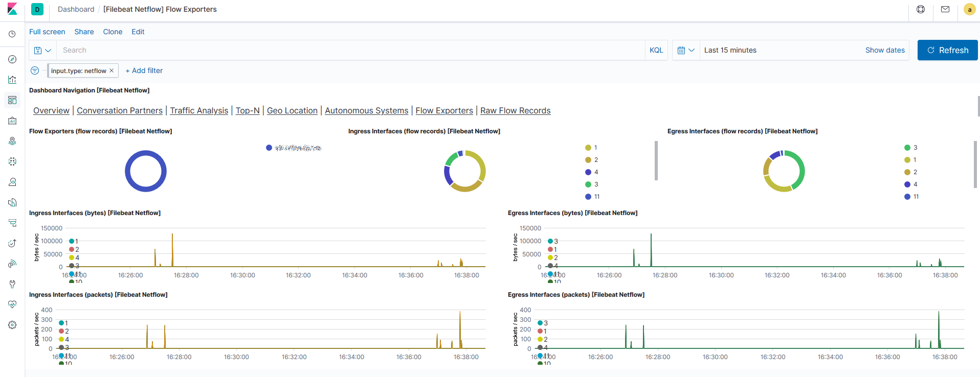This screenshot has height=377, width=980.
Task: Click the green D space avatar
Action: click(37, 9)
